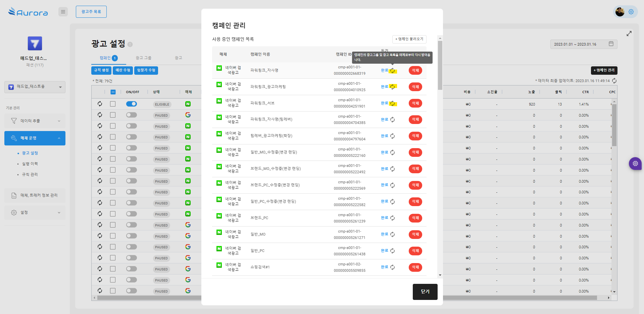Screen dimensions: 644x314
Task: Open the 매드업_테스트용 account dropdown
Action: 35,87
